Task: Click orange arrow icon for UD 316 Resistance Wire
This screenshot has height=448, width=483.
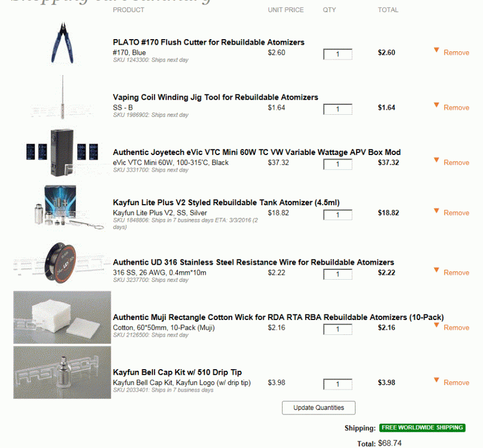Action: [x=436, y=270]
